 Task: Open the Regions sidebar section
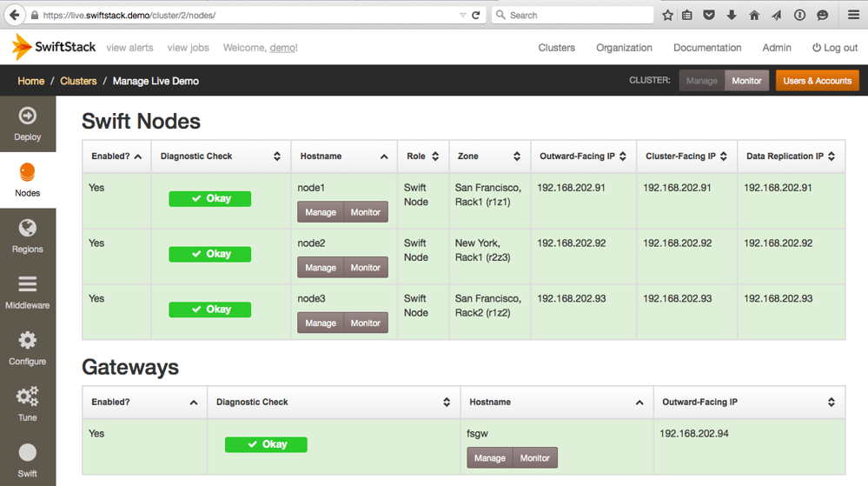[x=28, y=236]
